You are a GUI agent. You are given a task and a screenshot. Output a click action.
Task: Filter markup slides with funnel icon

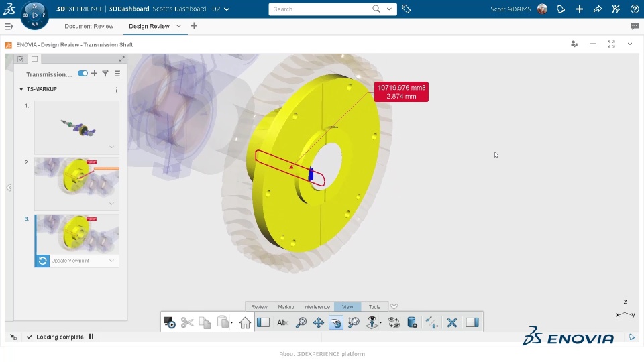pos(105,74)
